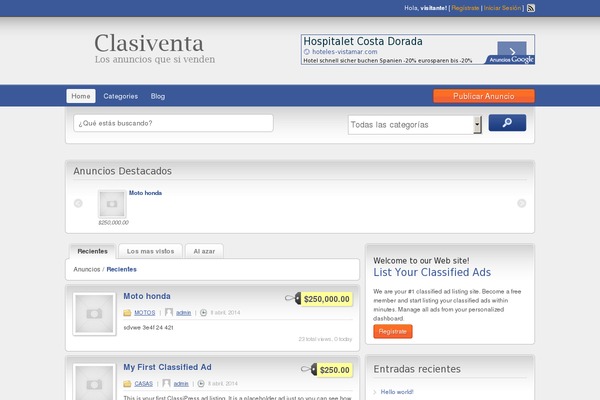Click the List Your Classified Ads heading
This screenshot has height=400, width=600.
click(432, 273)
